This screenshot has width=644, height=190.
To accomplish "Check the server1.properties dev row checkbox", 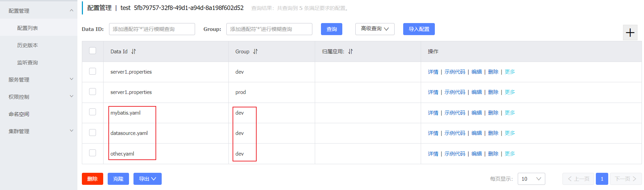I will (x=93, y=71).
